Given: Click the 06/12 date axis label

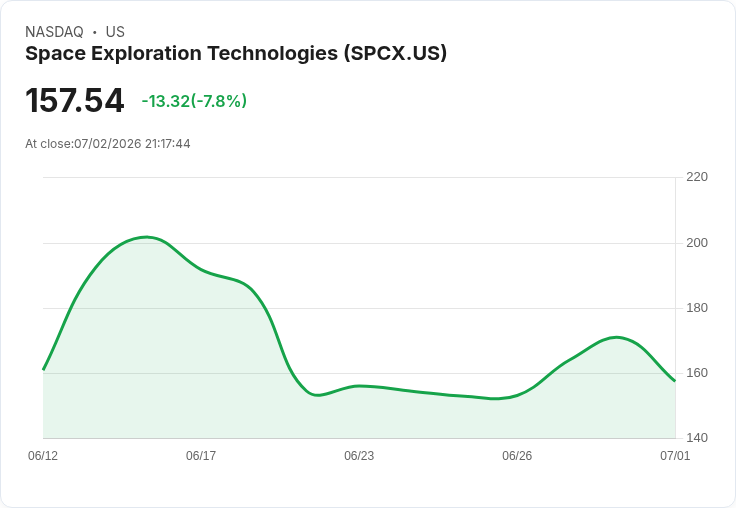Looking at the screenshot, I should 43,455.
